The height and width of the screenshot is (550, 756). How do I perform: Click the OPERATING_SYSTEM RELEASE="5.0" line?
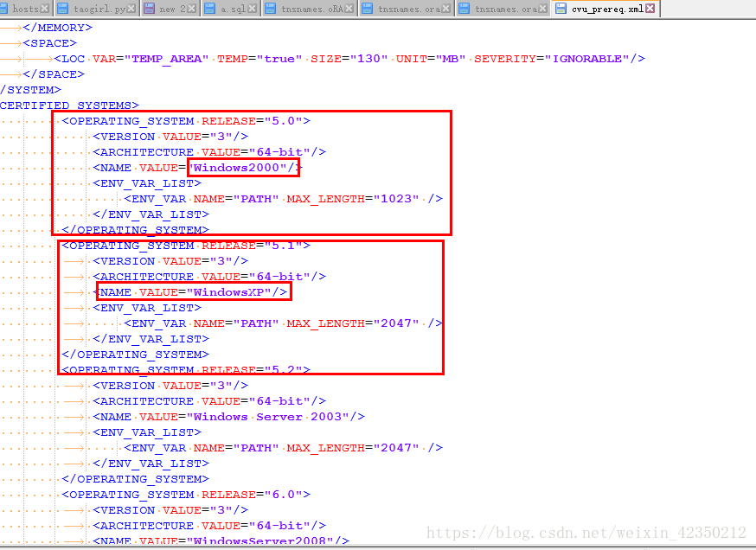(186, 121)
